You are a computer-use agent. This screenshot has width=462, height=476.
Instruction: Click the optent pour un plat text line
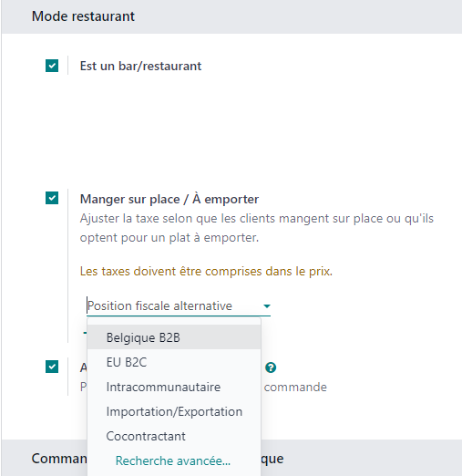[x=169, y=237]
